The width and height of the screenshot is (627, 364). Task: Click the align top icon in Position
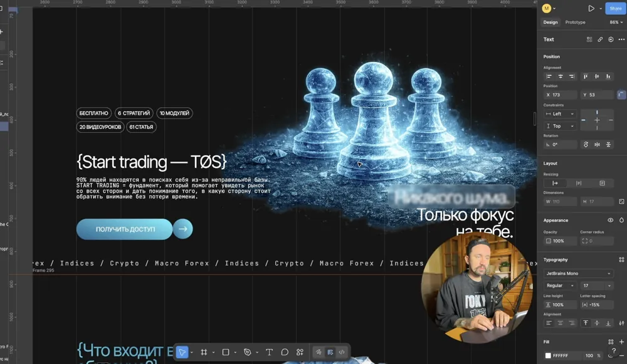(586, 76)
